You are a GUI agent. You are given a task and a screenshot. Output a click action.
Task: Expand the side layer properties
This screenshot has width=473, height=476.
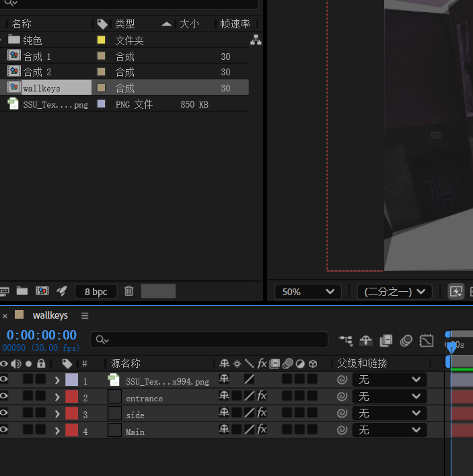click(x=57, y=413)
